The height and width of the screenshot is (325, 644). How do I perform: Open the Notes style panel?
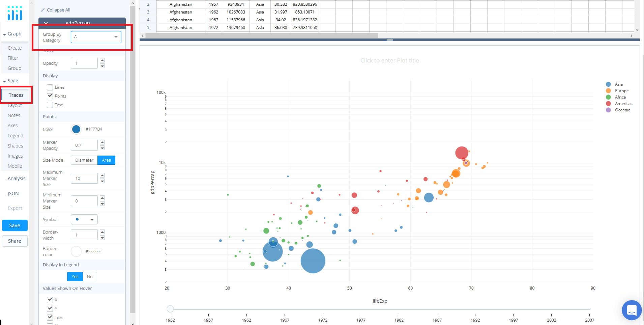14,115
